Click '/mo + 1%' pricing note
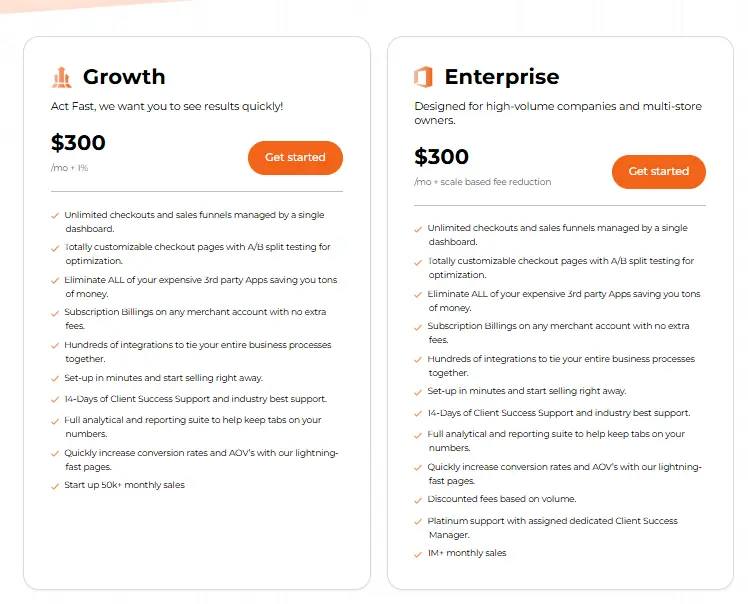The image size is (748, 604). (69, 168)
